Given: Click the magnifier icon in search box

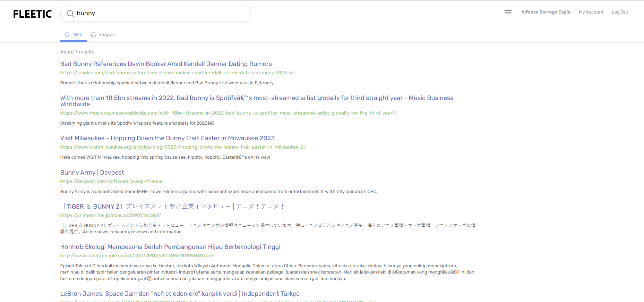Looking at the screenshot, I should pyautogui.click(x=70, y=14).
